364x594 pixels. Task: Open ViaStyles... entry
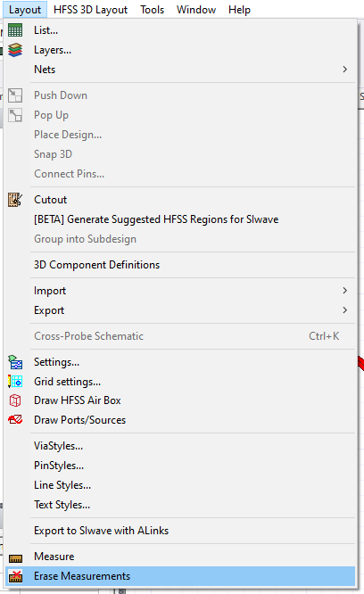180,446
